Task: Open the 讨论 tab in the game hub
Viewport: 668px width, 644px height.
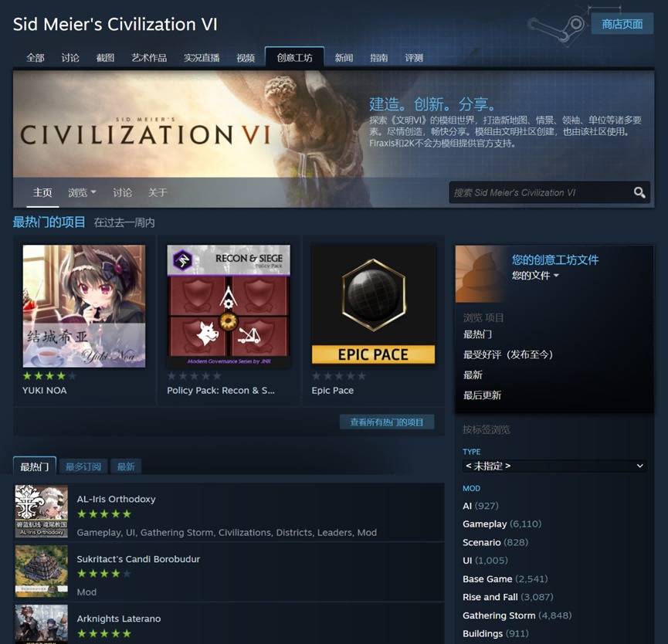Action: click(70, 57)
